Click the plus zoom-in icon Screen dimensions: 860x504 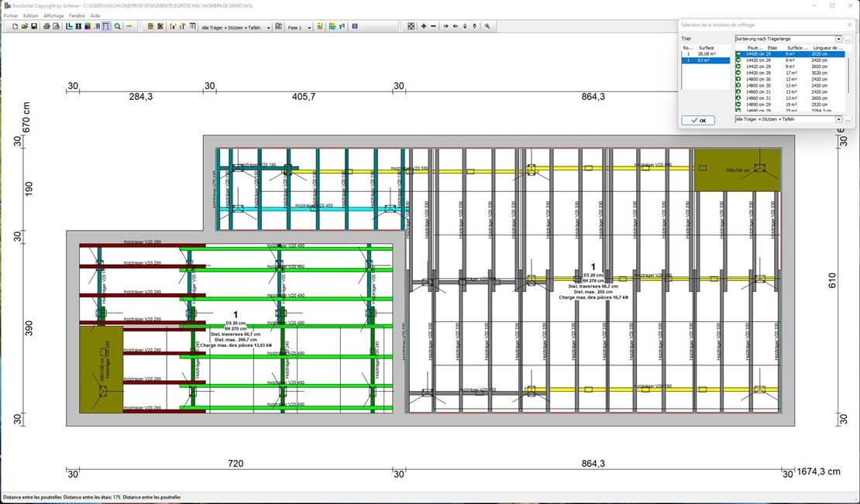(423, 26)
